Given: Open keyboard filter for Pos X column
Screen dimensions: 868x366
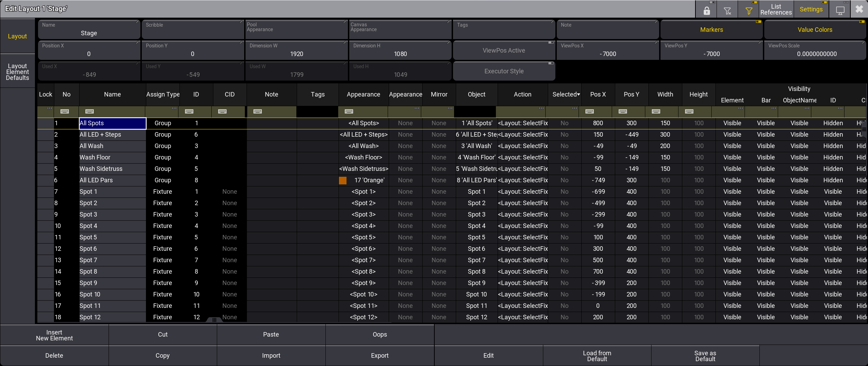Looking at the screenshot, I should coord(590,111).
